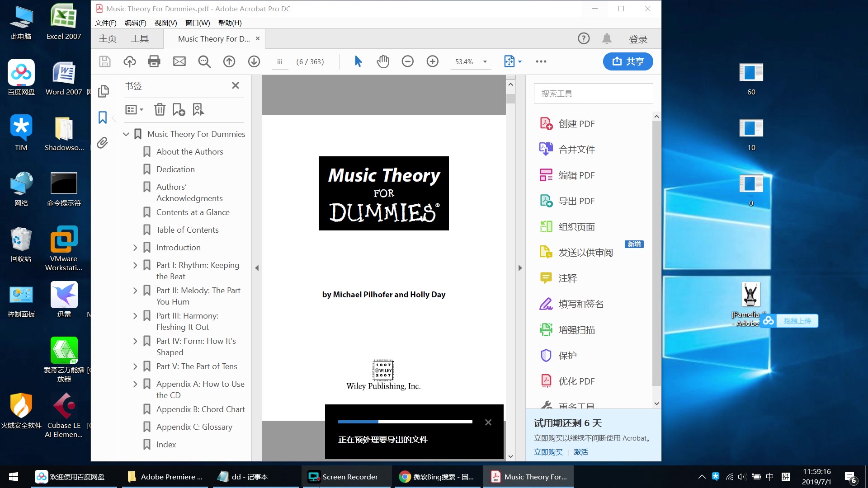Click find current bookmark icon
The width and height of the screenshot is (868, 488).
[198, 109]
